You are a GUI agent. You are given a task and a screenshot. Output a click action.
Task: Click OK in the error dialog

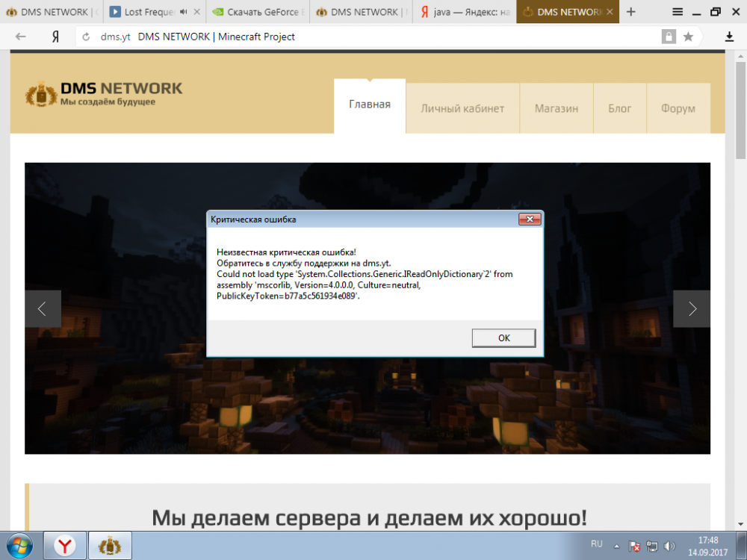click(x=504, y=338)
